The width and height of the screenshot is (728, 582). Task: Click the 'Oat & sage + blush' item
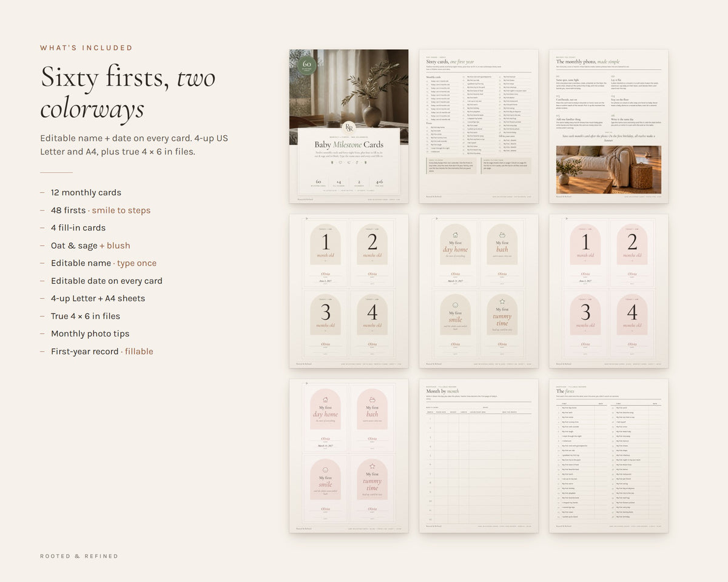tap(90, 246)
